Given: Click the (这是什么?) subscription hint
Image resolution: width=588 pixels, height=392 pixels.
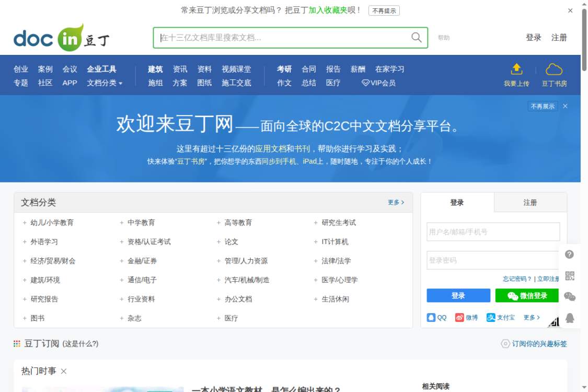Looking at the screenshot, I should pyautogui.click(x=80, y=343).
